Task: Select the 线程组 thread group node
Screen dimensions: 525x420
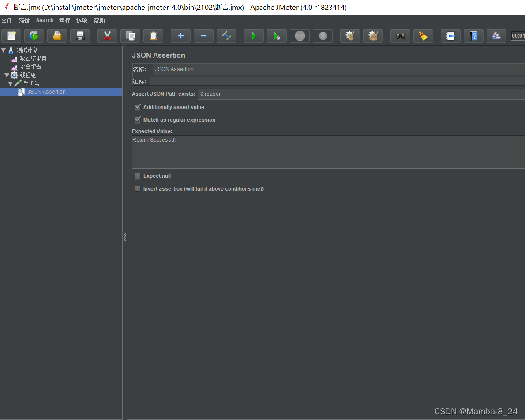Action: coord(28,75)
